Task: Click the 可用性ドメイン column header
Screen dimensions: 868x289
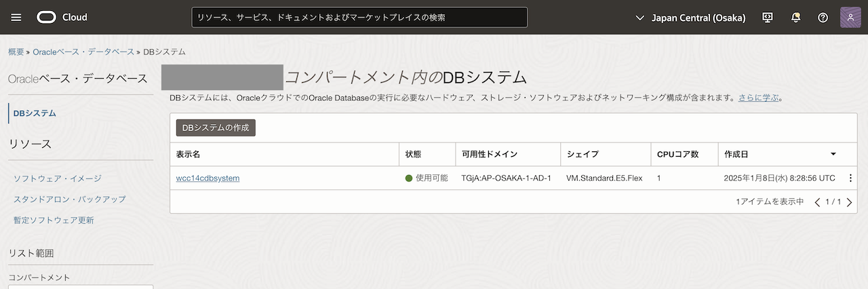Action: coord(490,155)
